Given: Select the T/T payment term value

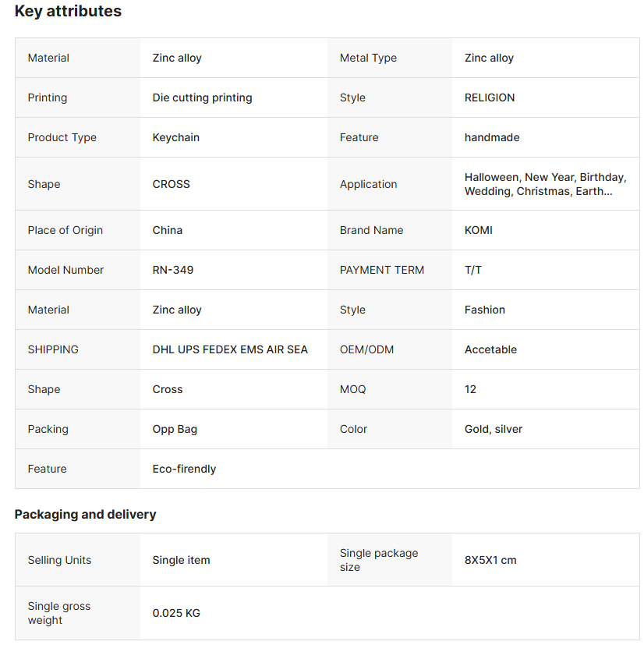Looking at the screenshot, I should tap(473, 270).
